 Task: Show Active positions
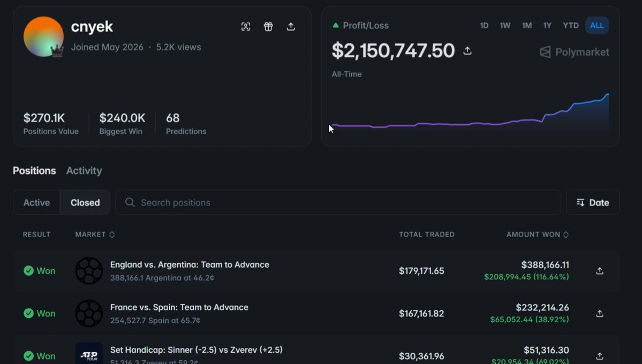pyautogui.click(x=36, y=202)
